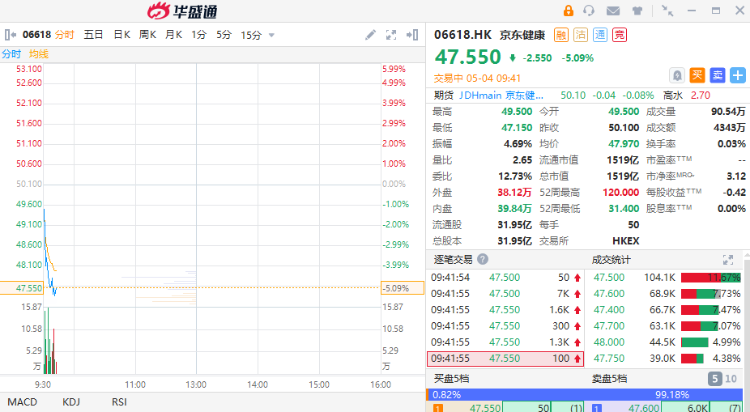Select the highlighted 09:41:55 100-share trade row
The width and height of the screenshot is (750, 412).
pos(505,358)
